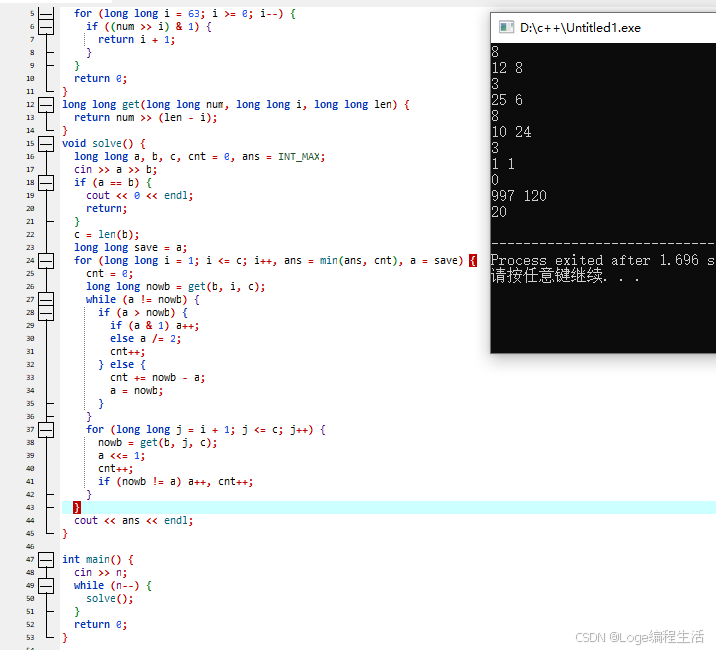Click 'return num >> (len - i);' line
Image resolution: width=716 pixels, height=650 pixels.
pos(146,118)
